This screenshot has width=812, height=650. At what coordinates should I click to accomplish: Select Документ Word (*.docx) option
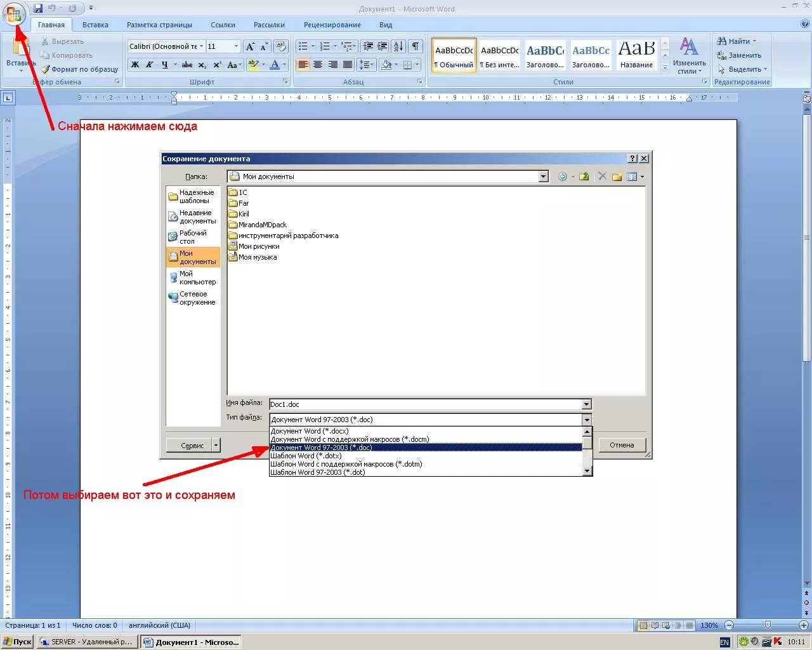pyautogui.click(x=426, y=431)
